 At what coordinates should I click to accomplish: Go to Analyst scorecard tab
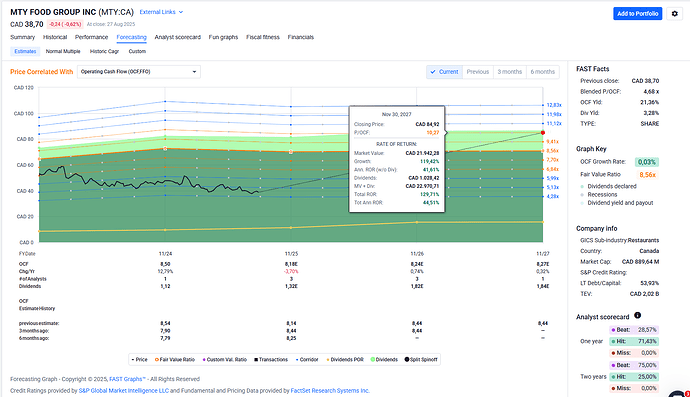[178, 37]
